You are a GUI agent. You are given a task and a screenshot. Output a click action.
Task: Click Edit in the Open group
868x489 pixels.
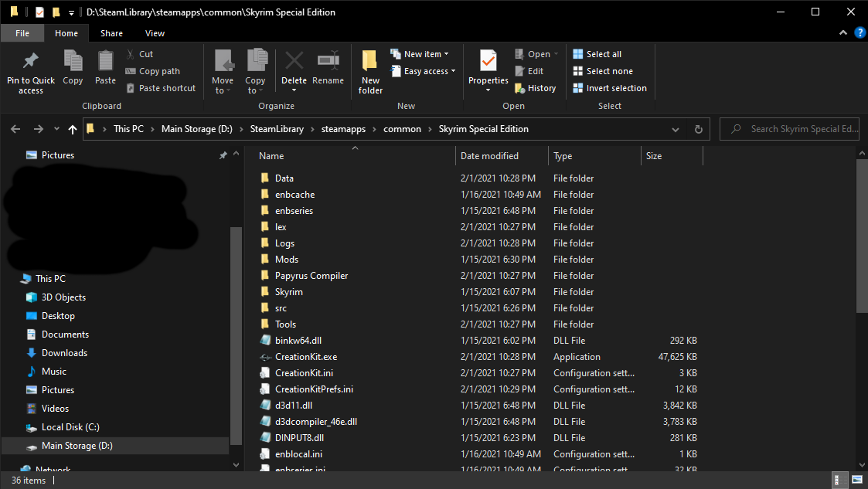(529, 71)
